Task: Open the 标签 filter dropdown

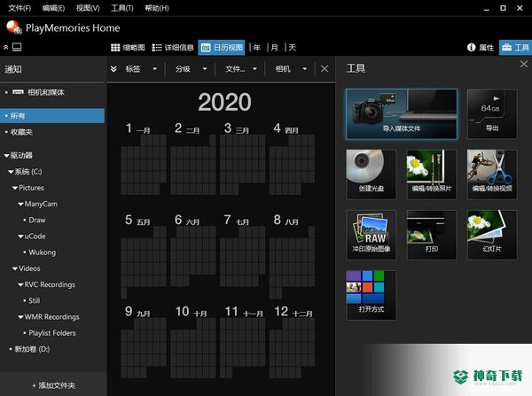Action: [x=141, y=69]
